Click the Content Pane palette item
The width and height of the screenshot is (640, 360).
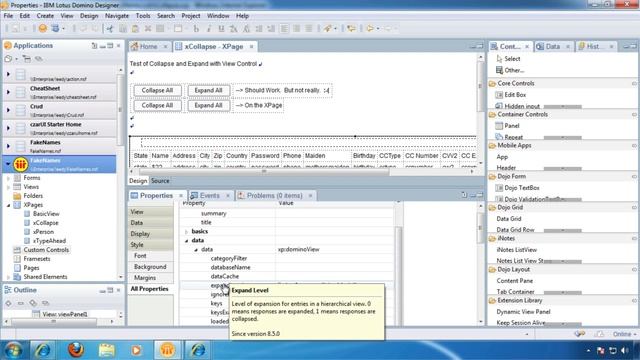tap(515, 281)
